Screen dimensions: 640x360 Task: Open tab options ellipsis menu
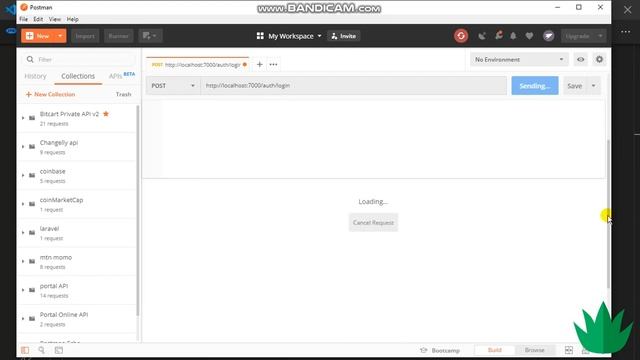pos(273,64)
